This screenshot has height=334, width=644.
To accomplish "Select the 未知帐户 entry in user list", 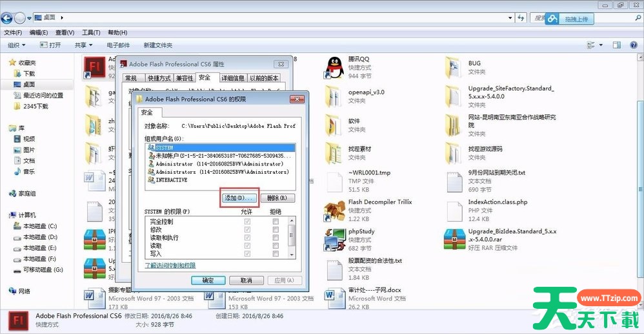I will [x=220, y=156].
